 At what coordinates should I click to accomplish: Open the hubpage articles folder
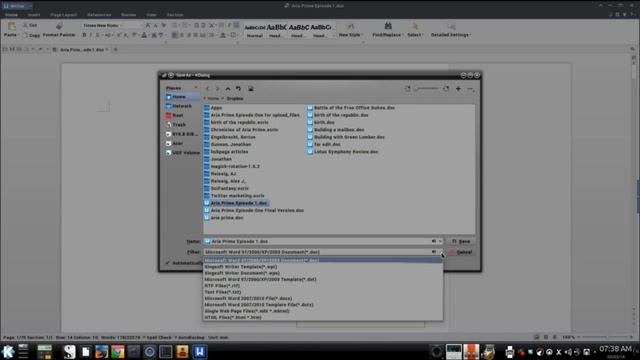pyautogui.click(x=226, y=152)
